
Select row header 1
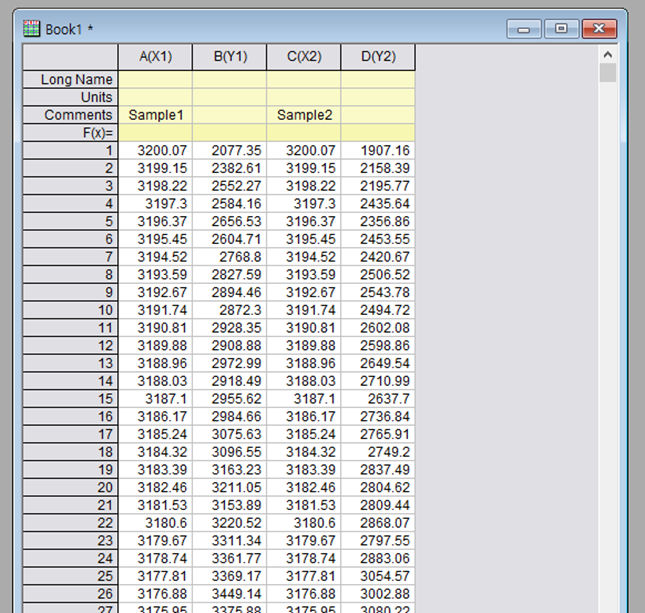70,150
